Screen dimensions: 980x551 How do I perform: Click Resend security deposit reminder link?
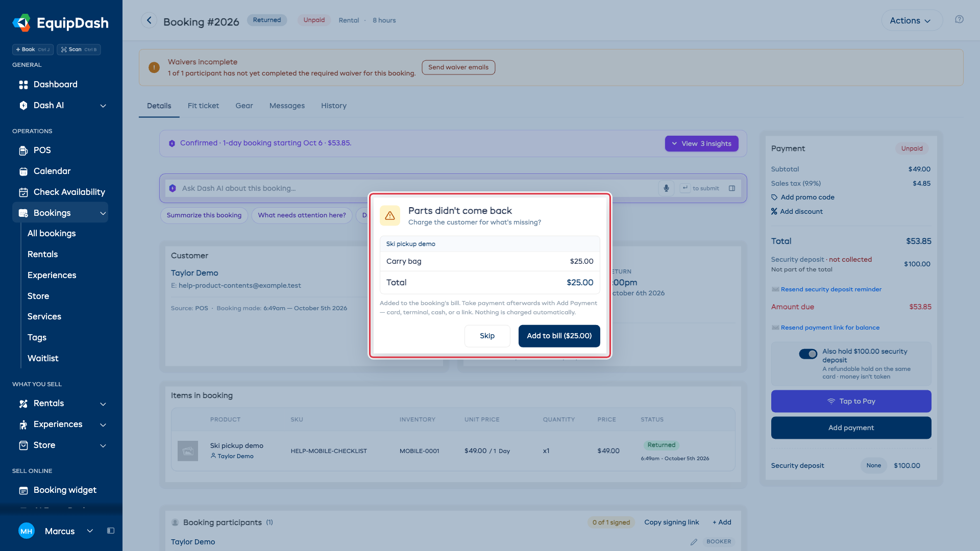click(x=831, y=289)
